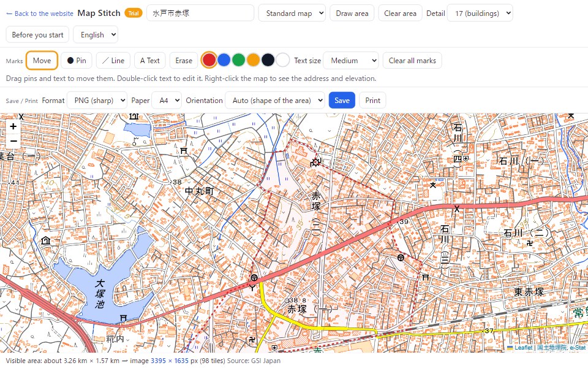Open the Detail 17 (buildings) dropdown
The width and height of the screenshot is (588, 368).
coord(480,13)
